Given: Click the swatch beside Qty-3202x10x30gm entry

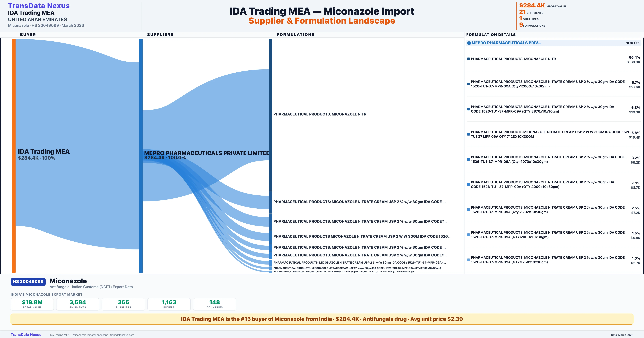Looking at the screenshot, I should tap(469, 210).
